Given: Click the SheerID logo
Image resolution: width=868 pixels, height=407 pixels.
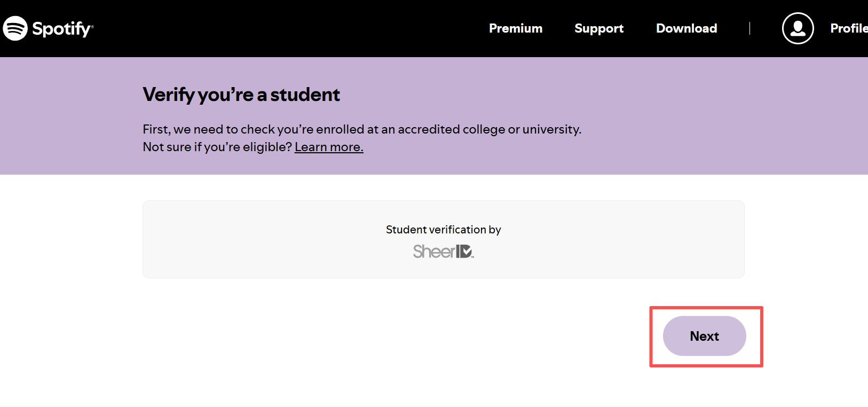Looking at the screenshot, I should [443, 251].
